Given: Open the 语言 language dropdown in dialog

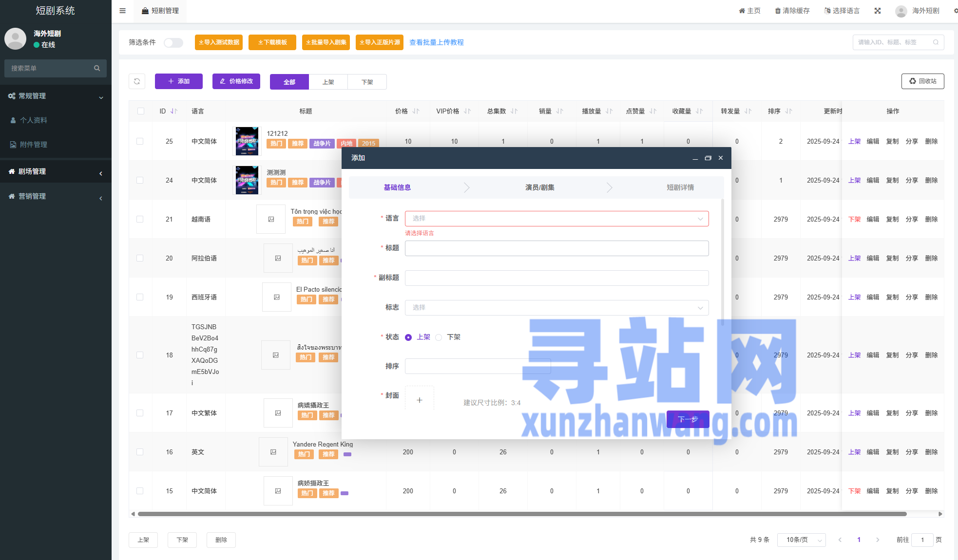Looking at the screenshot, I should [556, 219].
